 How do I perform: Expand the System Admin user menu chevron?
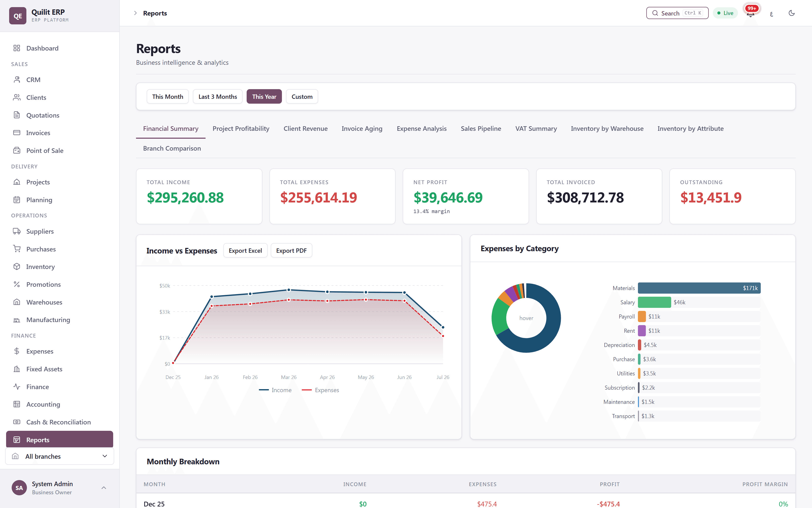[104, 488]
